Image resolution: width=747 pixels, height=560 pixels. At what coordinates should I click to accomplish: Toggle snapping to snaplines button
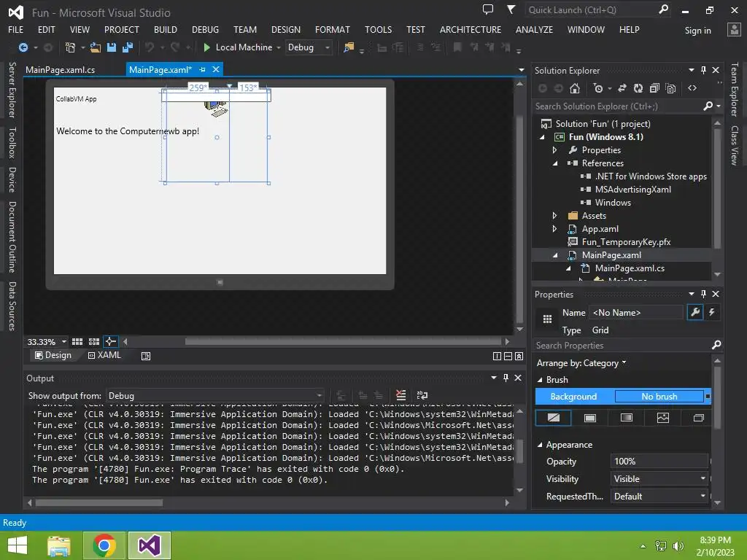click(x=111, y=341)
